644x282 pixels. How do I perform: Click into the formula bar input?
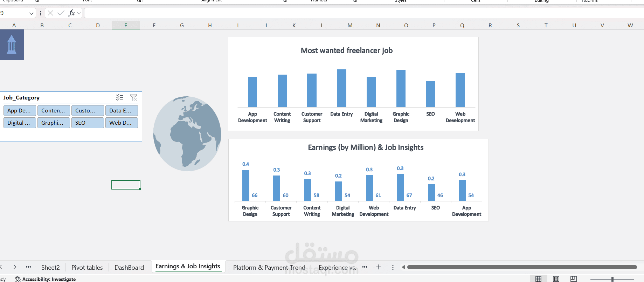(363, 13)
